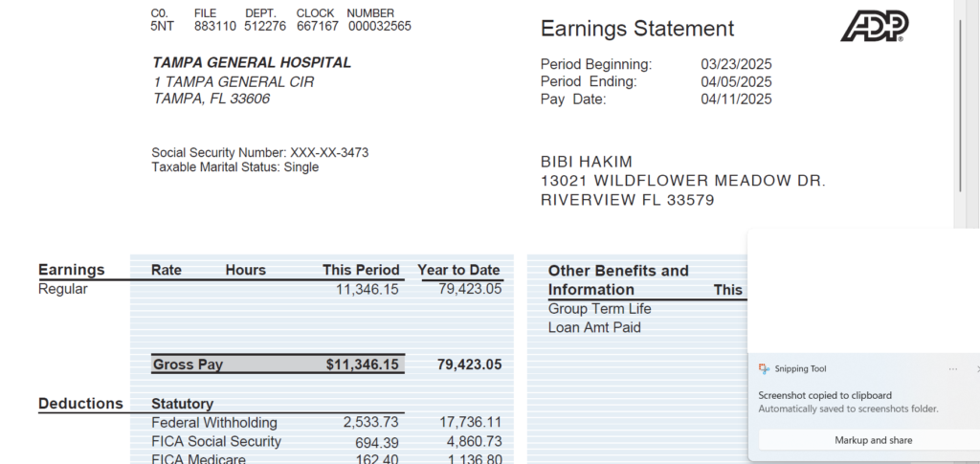The height and width of the screenshot is (464, 980).
Task: Click the Regular earnings row label
Action: pyautogui.click(x=63, y=289)
